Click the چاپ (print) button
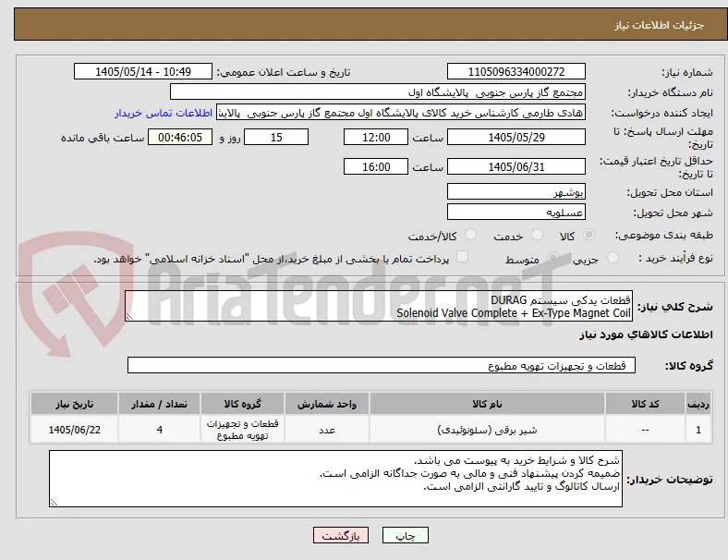The height and width of the screenshot is (560, 728). [x=406, y=535]
